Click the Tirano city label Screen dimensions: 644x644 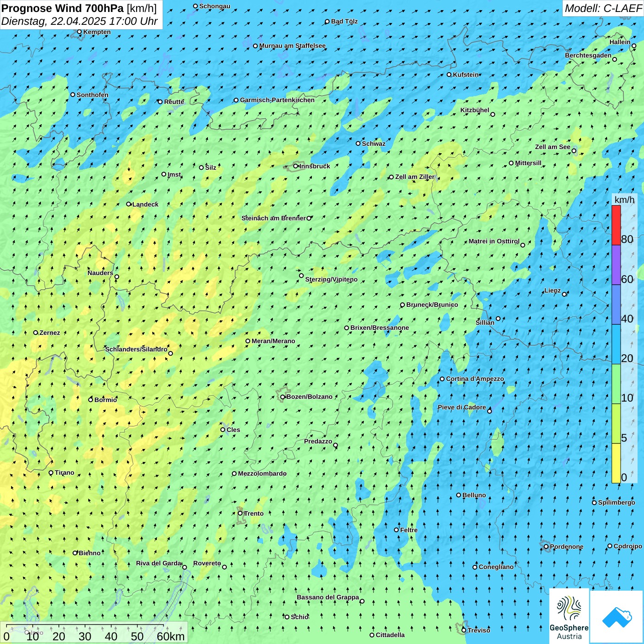pos(64,473)
